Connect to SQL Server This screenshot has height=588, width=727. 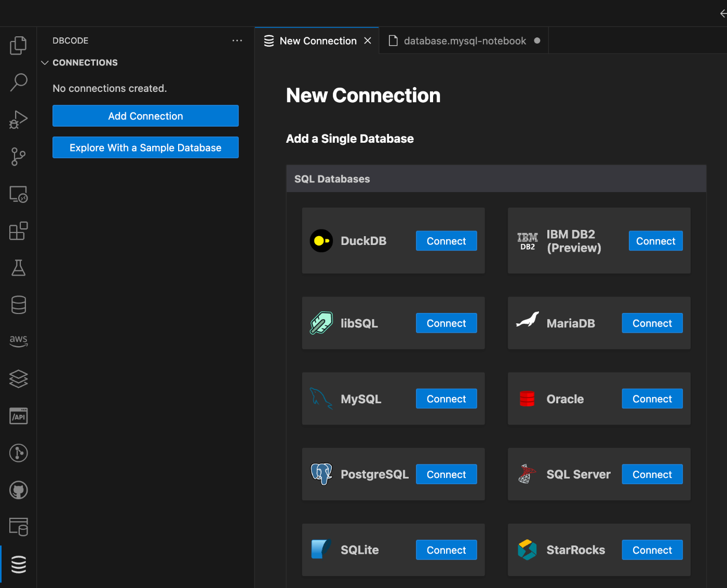652,474
